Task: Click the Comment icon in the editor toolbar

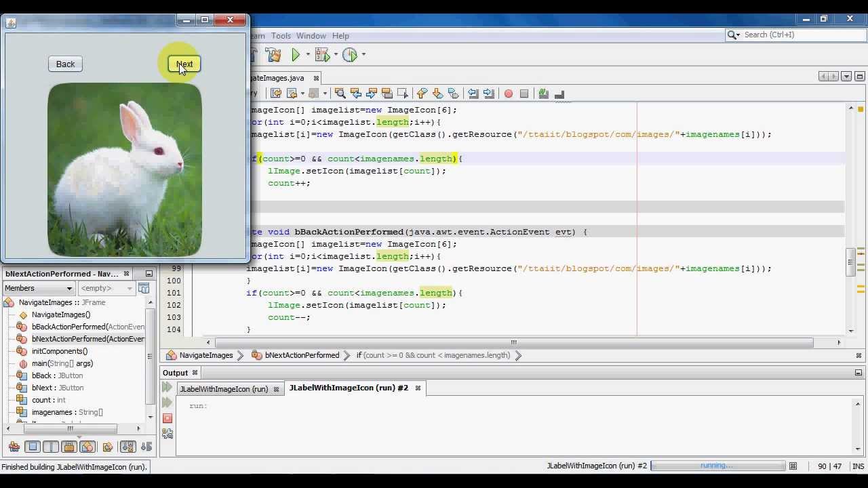Action: [x=543, y=94]
